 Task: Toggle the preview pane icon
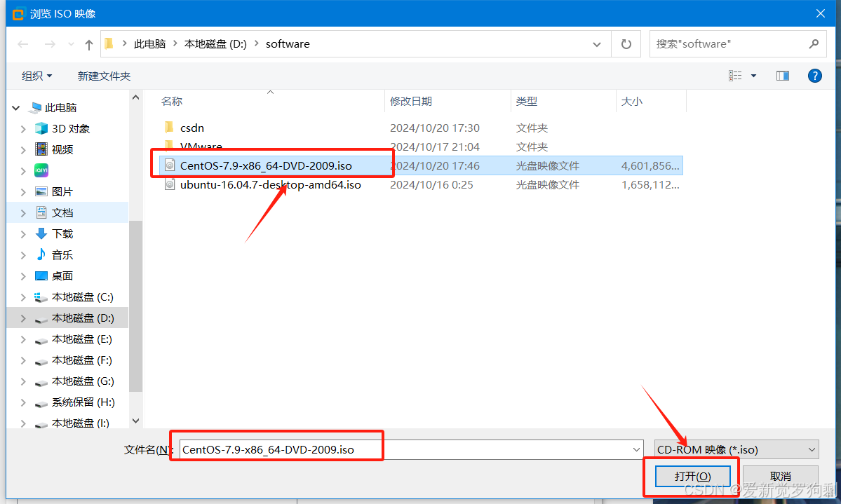(x=783, y=76)
